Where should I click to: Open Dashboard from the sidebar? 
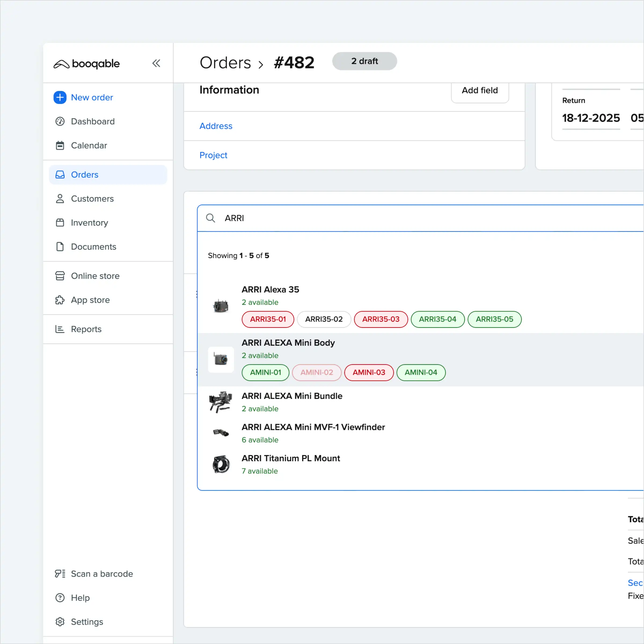tap(92, 121)
